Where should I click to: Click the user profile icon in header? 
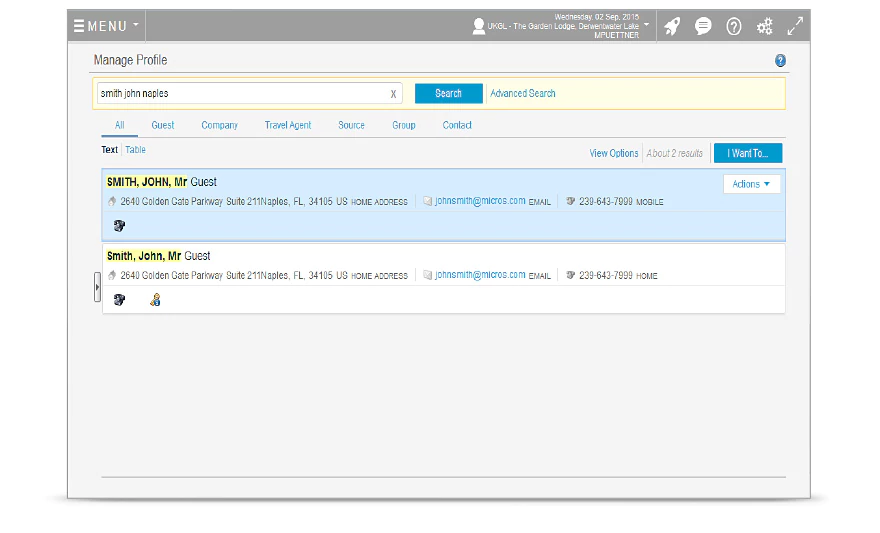pyautogui.click(x=479, y=27)
